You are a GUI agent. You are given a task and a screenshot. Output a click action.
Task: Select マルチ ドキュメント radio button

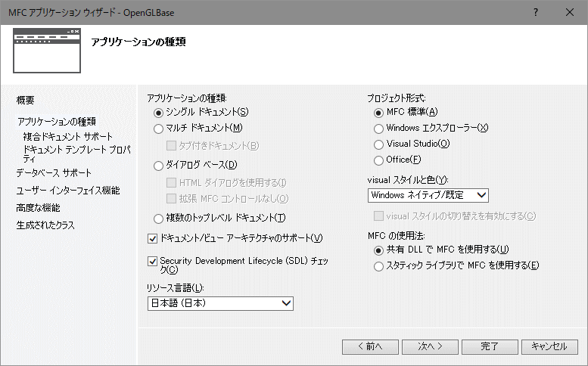(158, 129)
